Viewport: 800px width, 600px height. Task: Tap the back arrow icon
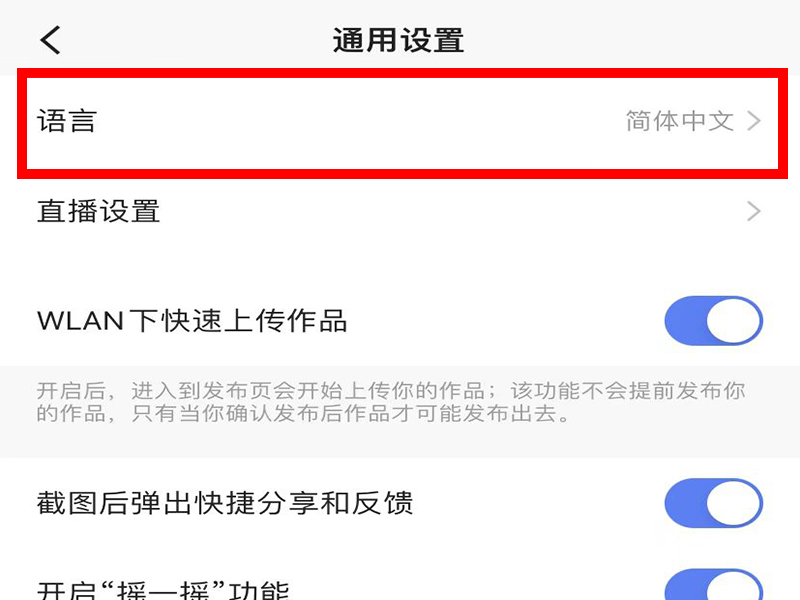point(50,40)
